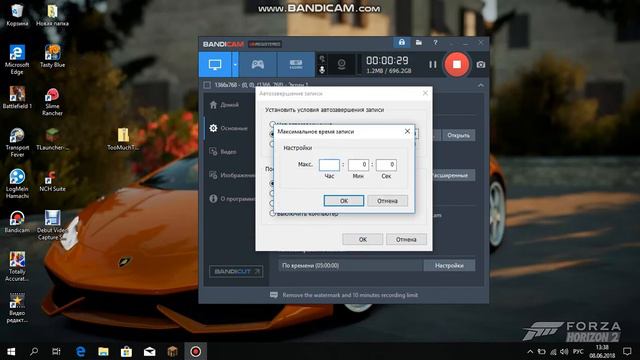Image resolution: width=640 pixels, height=360 pixels.
Task: Select the Transport Fever desktop shortcut
Action: (x=17, y=143)
